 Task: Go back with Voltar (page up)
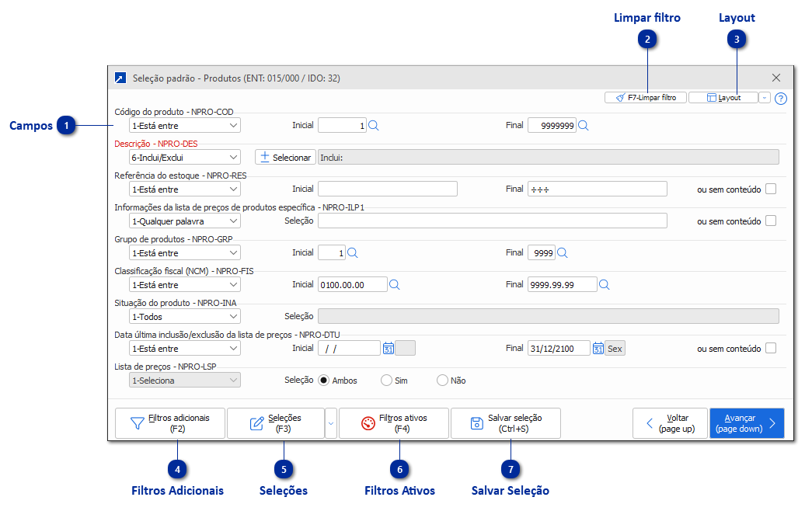coord(670,423)
